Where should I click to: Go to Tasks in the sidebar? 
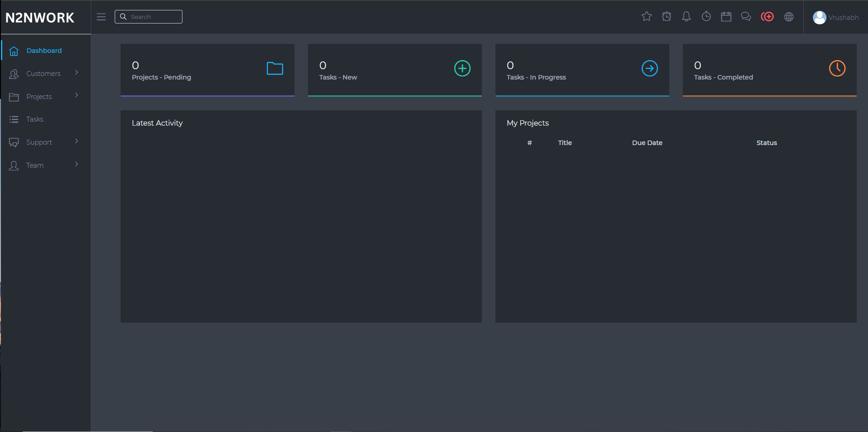34,119
